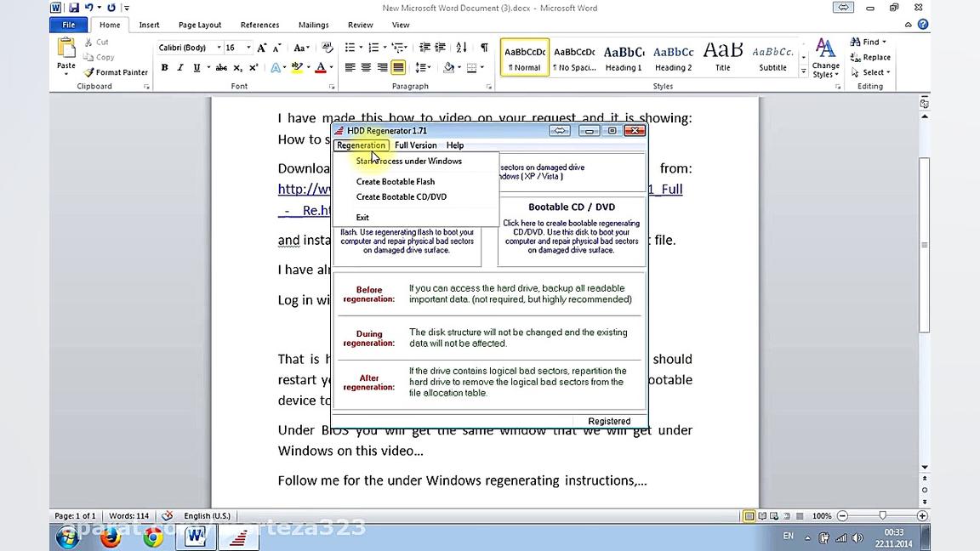980x551 pixels.
Task: Open Firefox from the taskbar
Action: coord(110,537)
